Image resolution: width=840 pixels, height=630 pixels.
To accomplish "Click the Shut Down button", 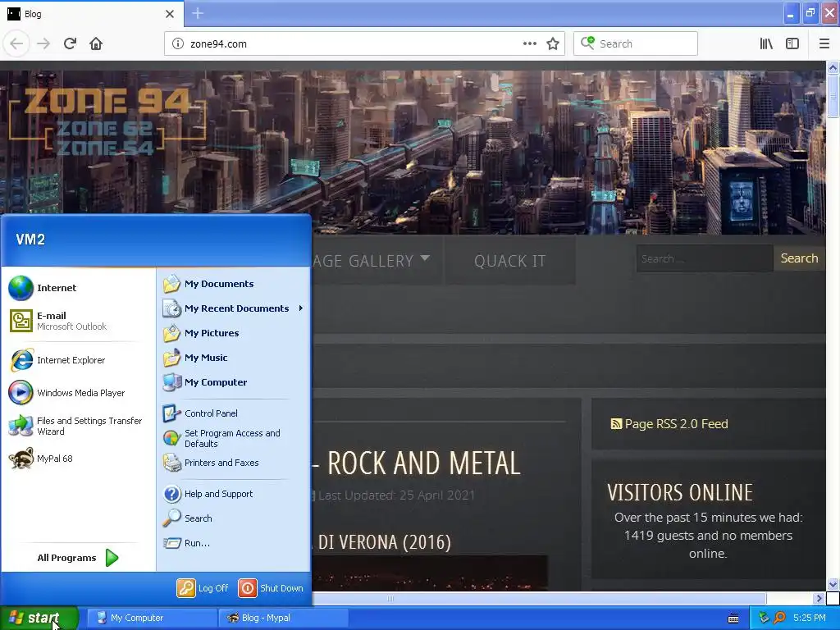I will click(x=271, y=588).
